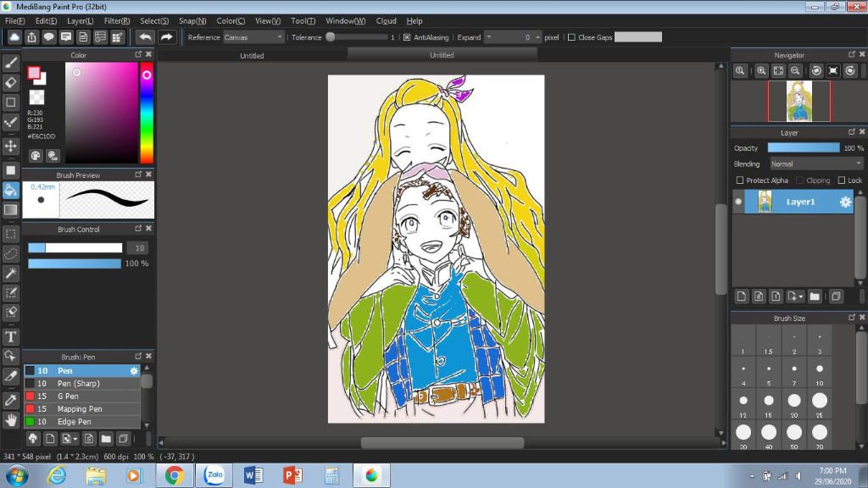Open the Blending mode dropdown
This screenshot has width=868, height=488.
click(816, 164)
